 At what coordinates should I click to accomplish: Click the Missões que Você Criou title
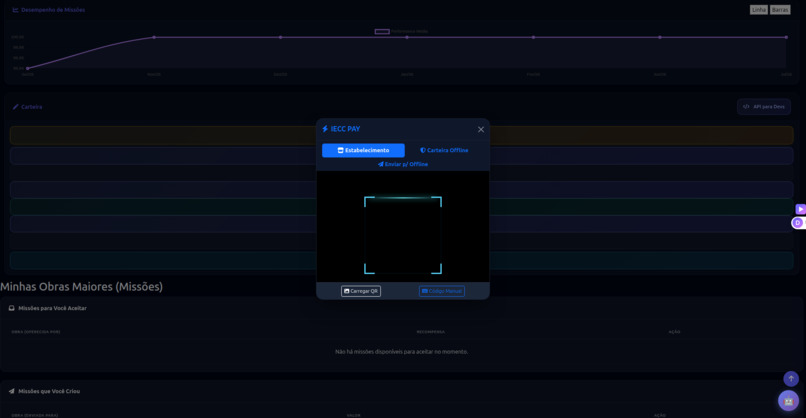tap(49, 391)
